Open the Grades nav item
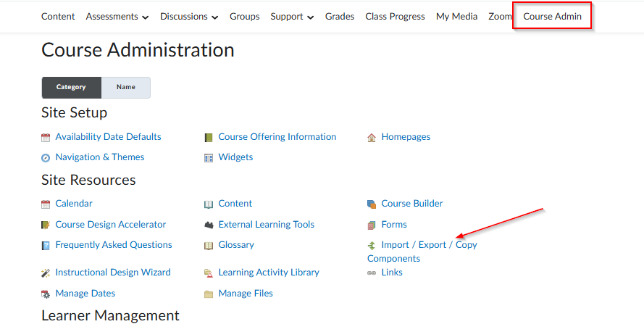 (340, 17)
